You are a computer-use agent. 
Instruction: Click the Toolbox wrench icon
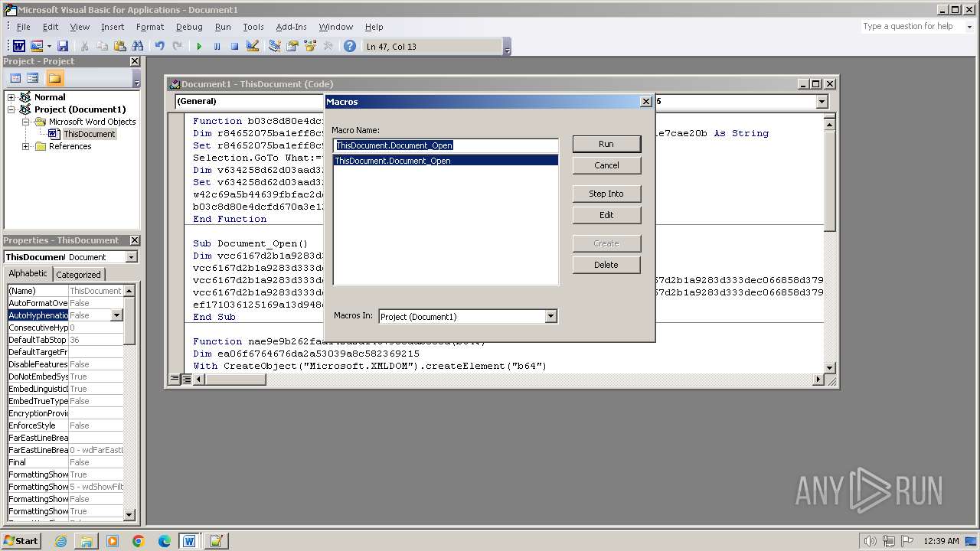click(x=328, y=47)
